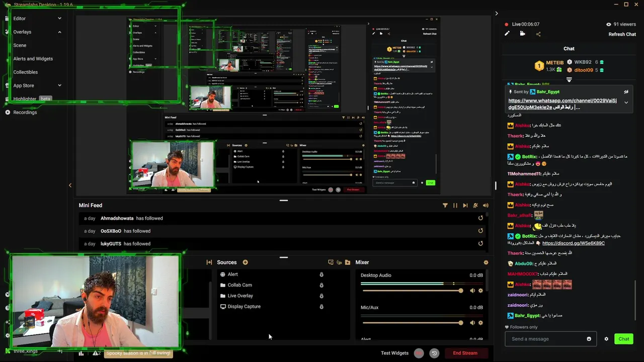Screen dimensions: 644x362
Task: Open the emoji picker in chat input
Action: click(589, 339)
